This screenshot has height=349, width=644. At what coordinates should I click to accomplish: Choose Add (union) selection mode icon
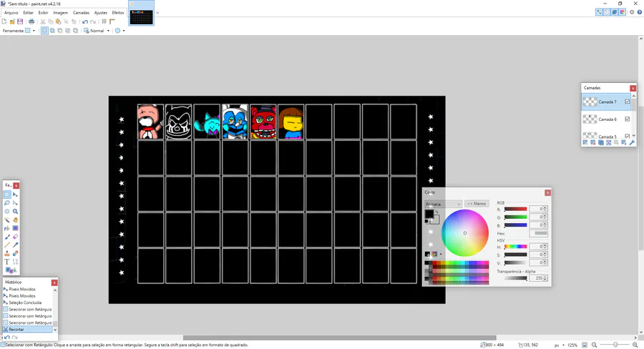coord(52,30)
